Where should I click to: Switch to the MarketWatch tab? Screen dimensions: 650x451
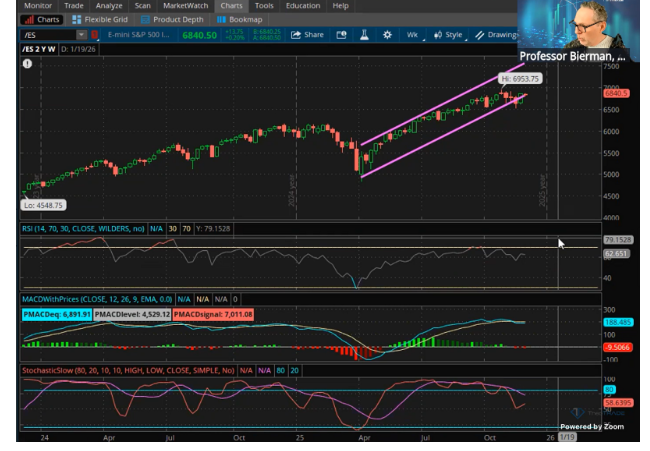185,5
